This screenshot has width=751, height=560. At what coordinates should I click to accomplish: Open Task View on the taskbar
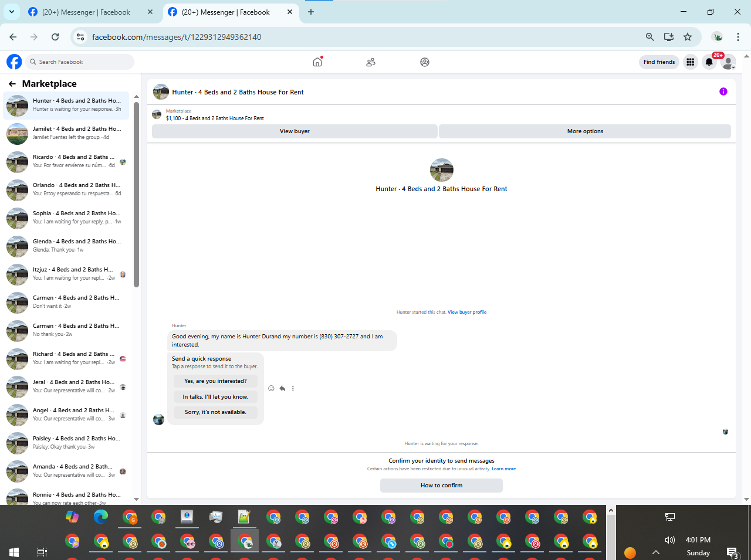point(42,552)
